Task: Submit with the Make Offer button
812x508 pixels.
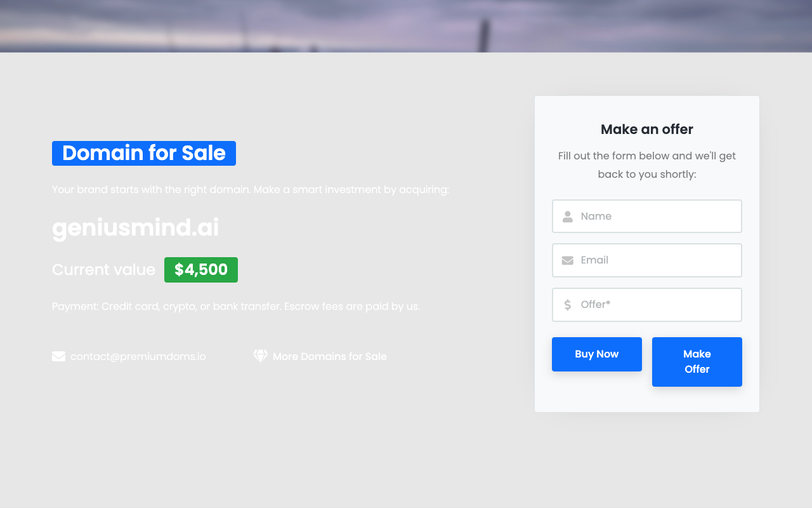Action: [x=697, y=362]
